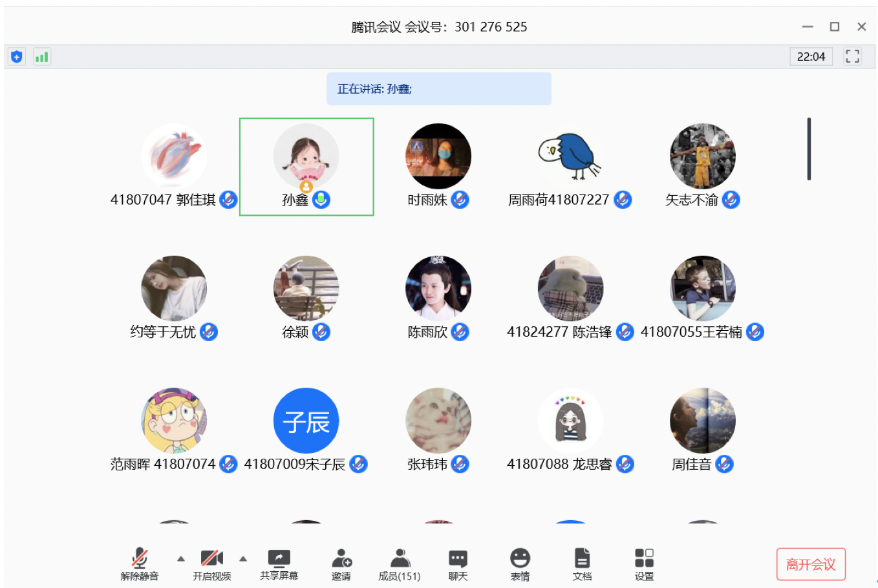Click the meeting timer showing 22:04

(811, 57)
